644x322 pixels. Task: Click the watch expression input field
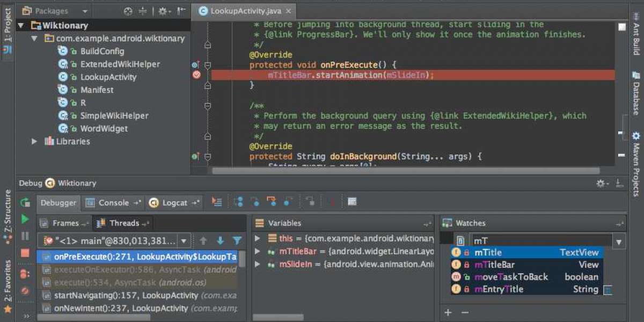[540, 241]
